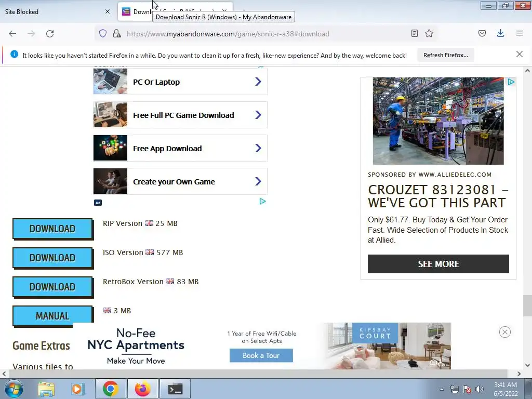Click Book a Tour button in banner
The image size is (532, 399).
pyautogui.click(x=261, y=355)
